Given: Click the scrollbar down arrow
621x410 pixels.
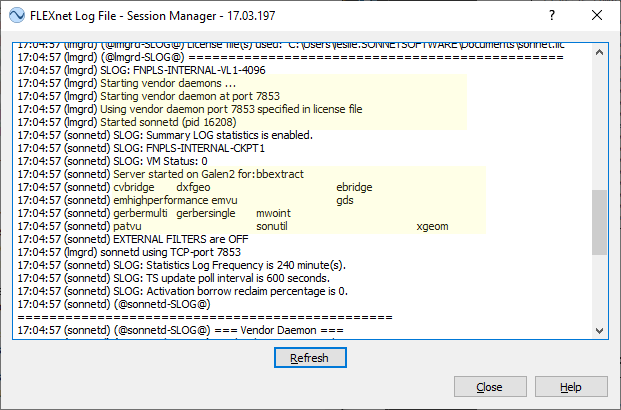Looking at the screenshot, I should 599,330.
